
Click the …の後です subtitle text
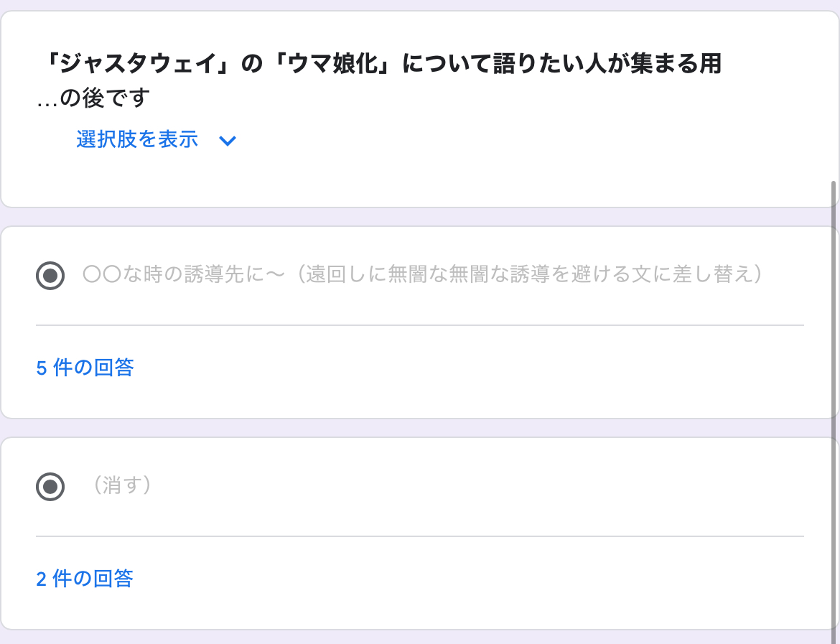(93, 98)
